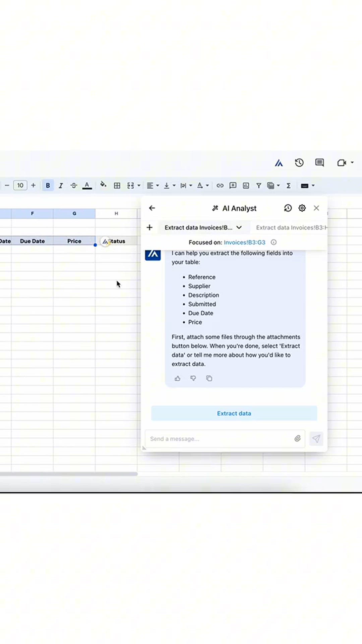The width and height of the screenshot is (362, 644).
Task: Click the insert link icon
Action: tap(220, 185)
